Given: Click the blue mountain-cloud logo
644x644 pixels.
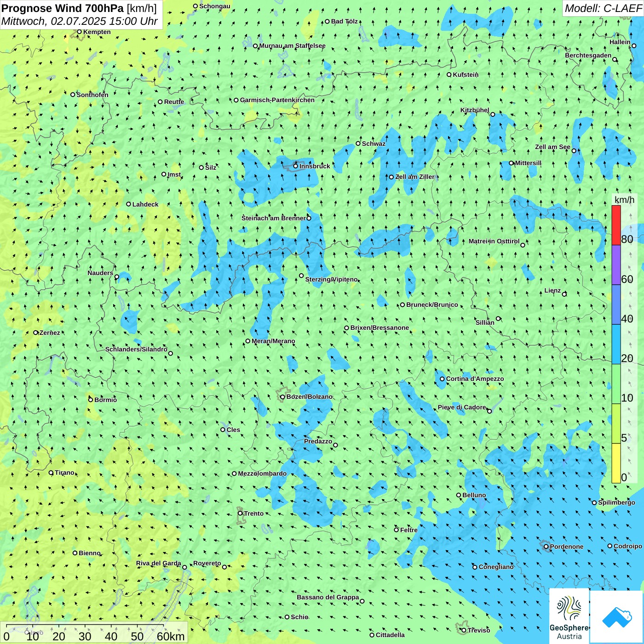Looking at the screenshot, I should click(617, 617).
